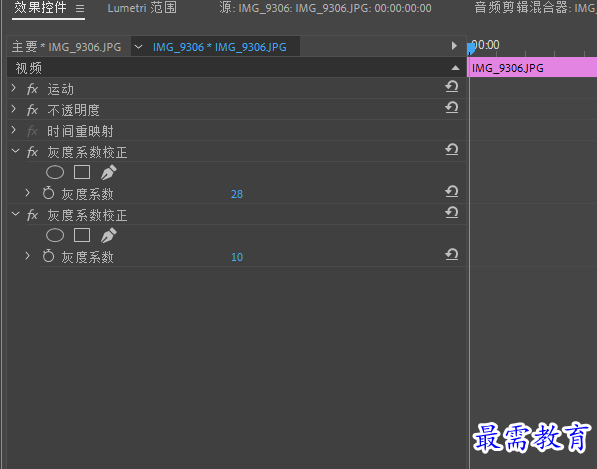The height and width of the screenshot is (469, 597).
Task: Select the second 灰度系数校正 effect name
Action: coord(87,215)
